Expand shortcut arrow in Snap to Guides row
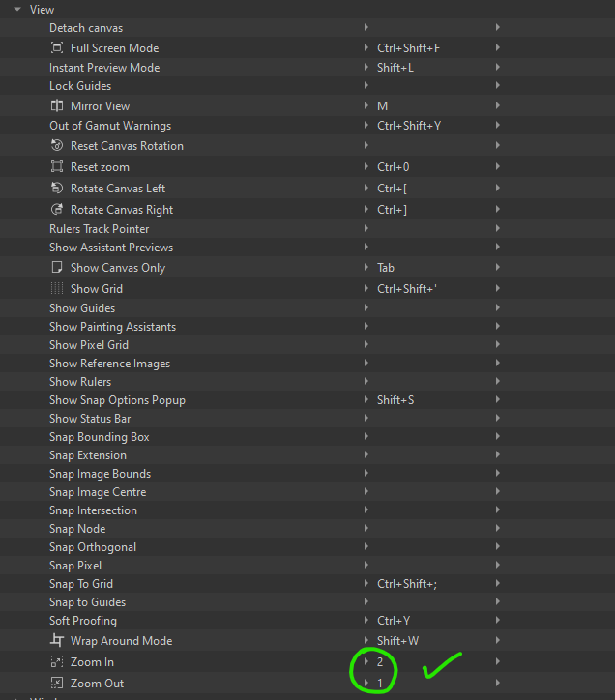 (x=366, y=601)
